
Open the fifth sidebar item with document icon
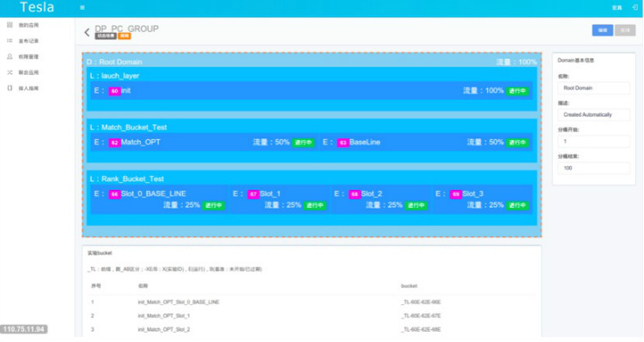(23, 88)
